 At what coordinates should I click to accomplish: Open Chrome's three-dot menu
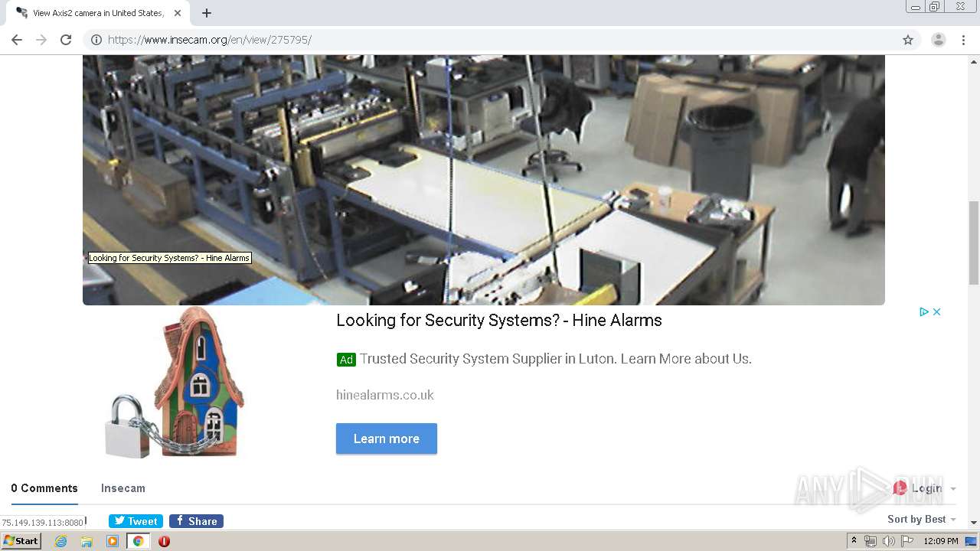pos(963,40)
